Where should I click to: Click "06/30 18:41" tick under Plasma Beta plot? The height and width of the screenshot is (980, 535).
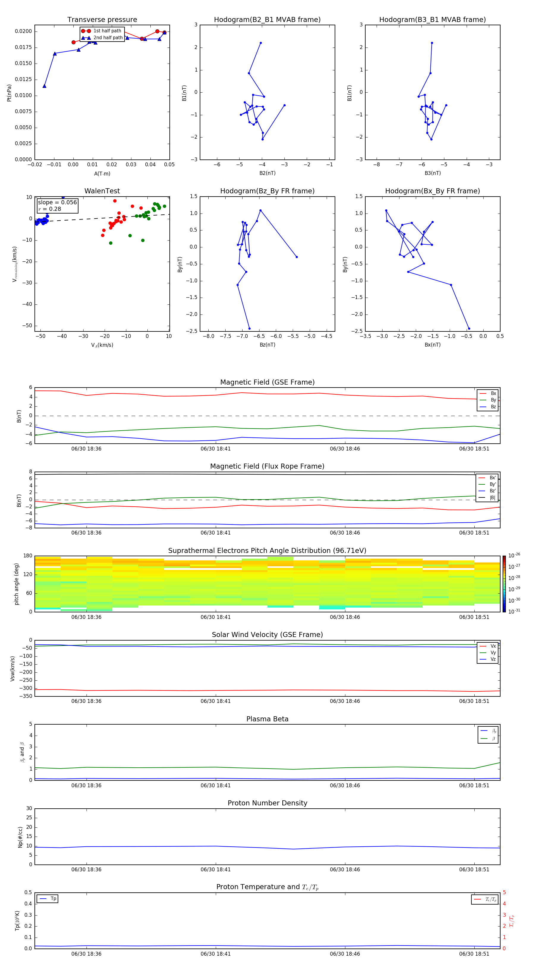[215, 785]
